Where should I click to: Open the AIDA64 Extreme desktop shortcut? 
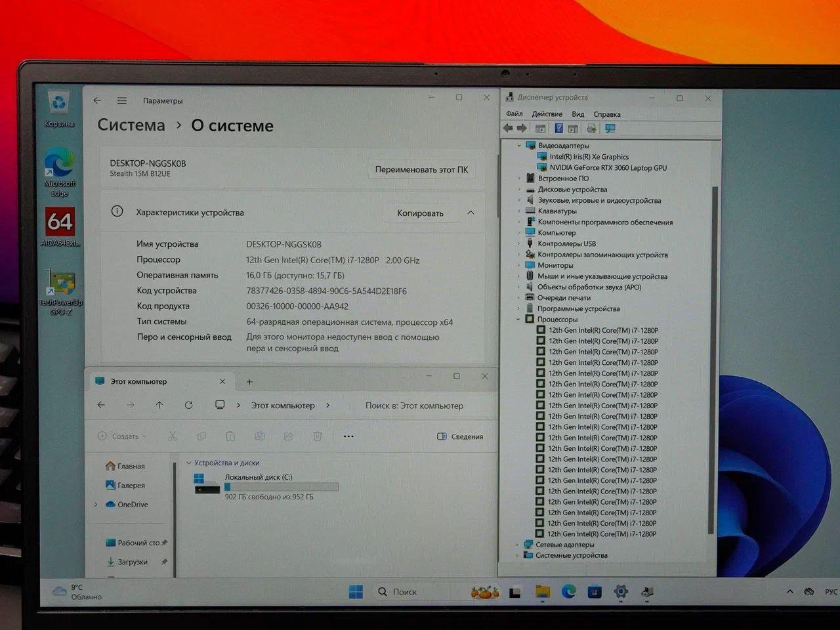click(x=60, y=228)
